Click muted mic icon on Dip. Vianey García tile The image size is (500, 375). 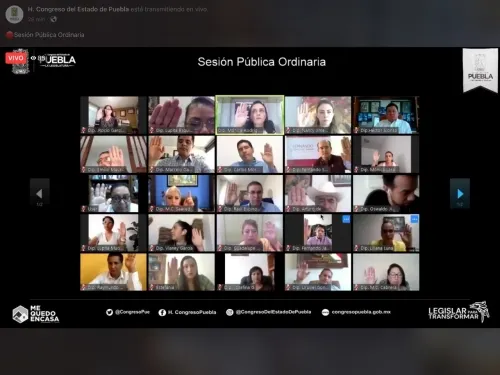pos(152,248)
